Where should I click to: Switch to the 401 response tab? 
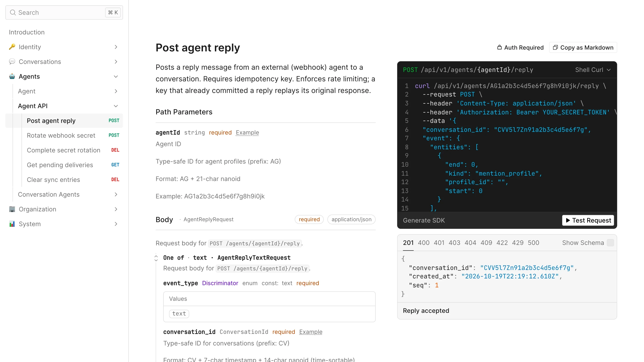(439, 243)
